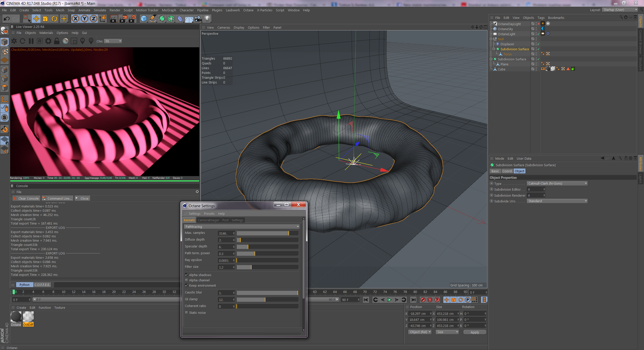The width and height of the screenshot is (644, 350).
Task: Enable the Alpha channel checkbox
Action: pyautogui.click(x=187, y=280)
